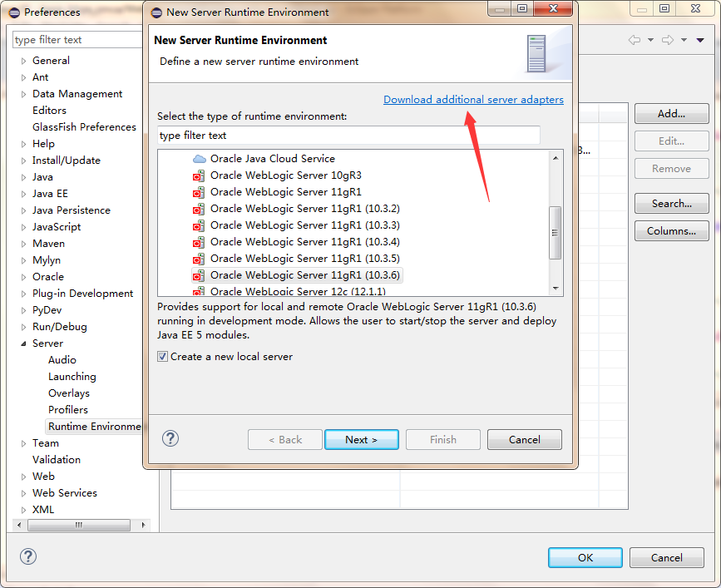721x588 pixels.
Task: Click the runtime list vertical scrollbar thumb
Action: pyautogui.click(x=555, y=233)
